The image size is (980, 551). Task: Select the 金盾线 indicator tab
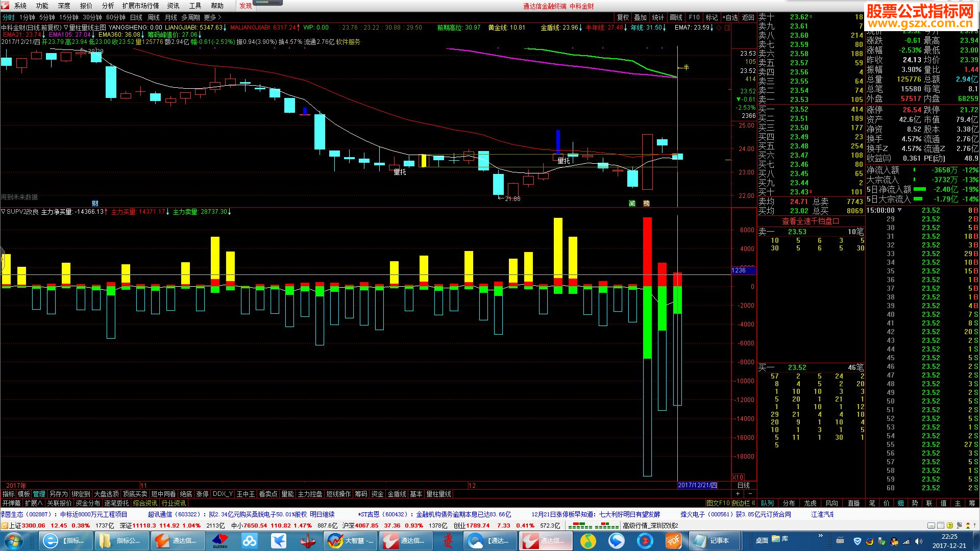pos(397,494)
